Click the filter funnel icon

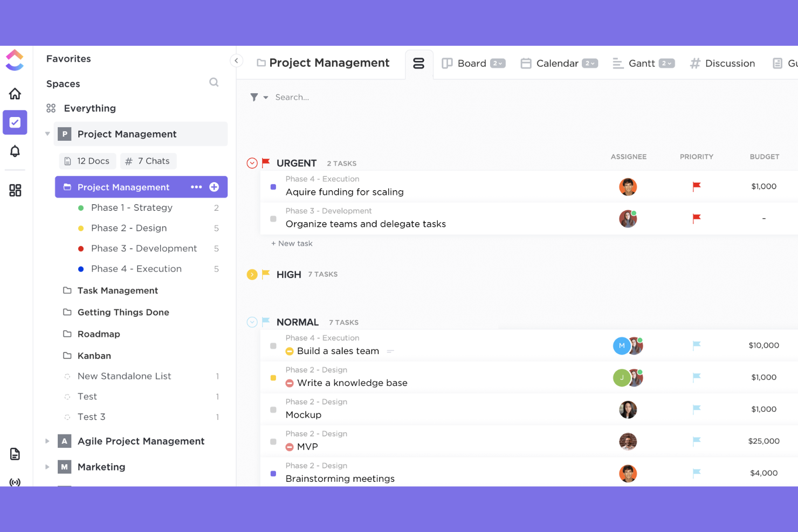[x=254, y=97]
